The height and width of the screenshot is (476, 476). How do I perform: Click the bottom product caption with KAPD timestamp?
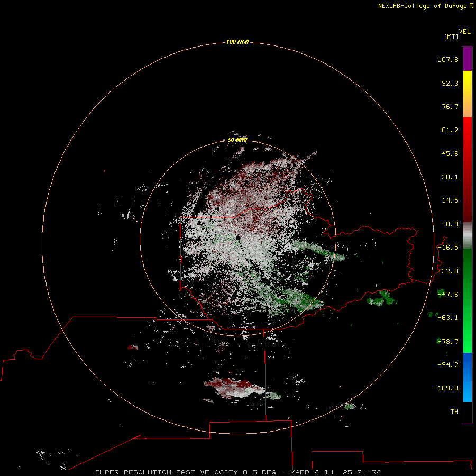(238, 472)
